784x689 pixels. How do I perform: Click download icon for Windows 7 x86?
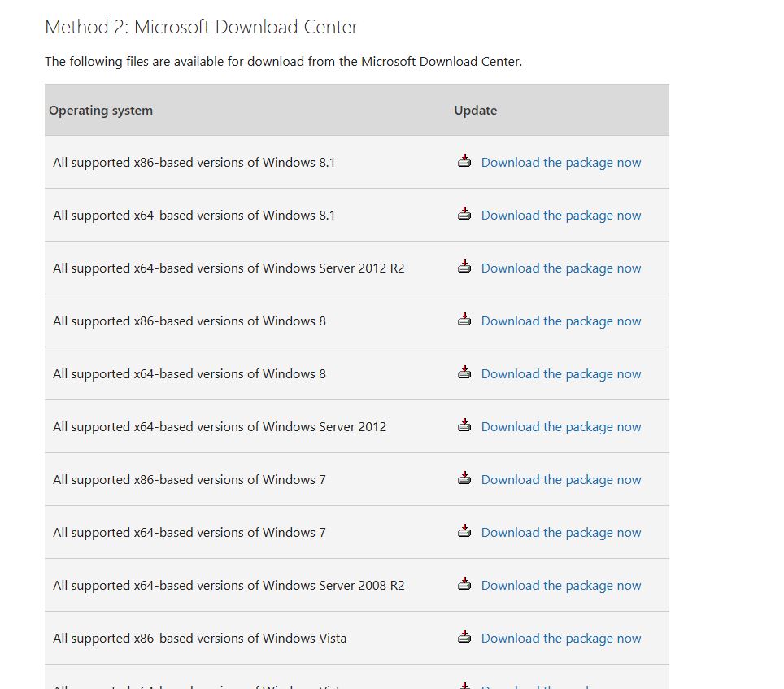[464, 478]
